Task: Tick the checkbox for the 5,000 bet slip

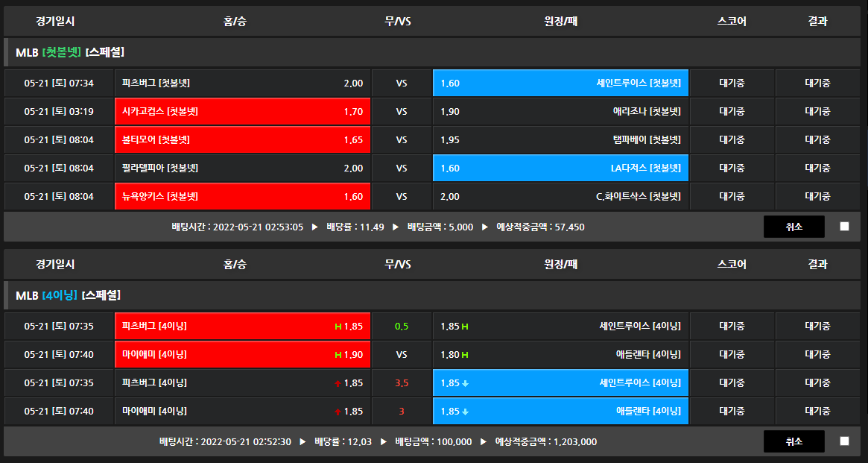Action: pos(844,227)
